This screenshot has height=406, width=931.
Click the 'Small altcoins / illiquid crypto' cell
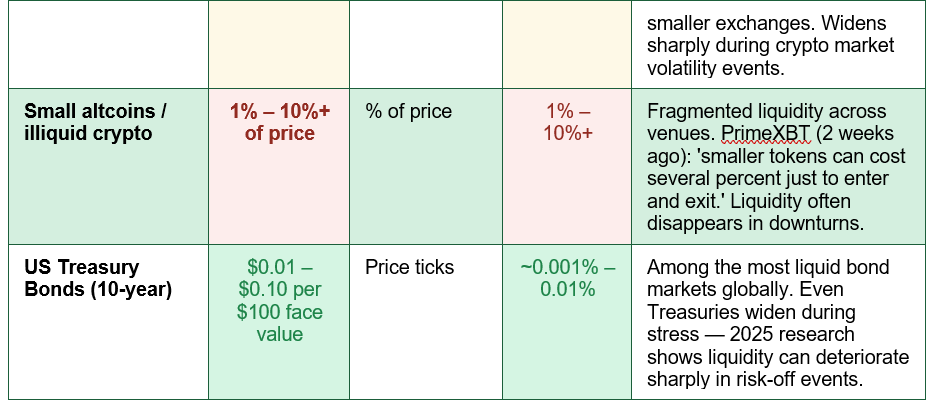(108, 166)
